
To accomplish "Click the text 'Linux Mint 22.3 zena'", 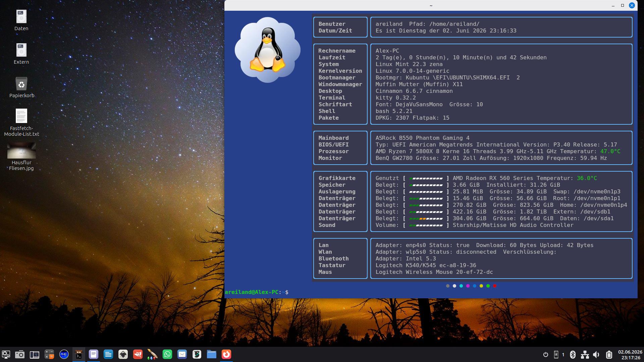I will pyautogui.click(x=409, y=64).
